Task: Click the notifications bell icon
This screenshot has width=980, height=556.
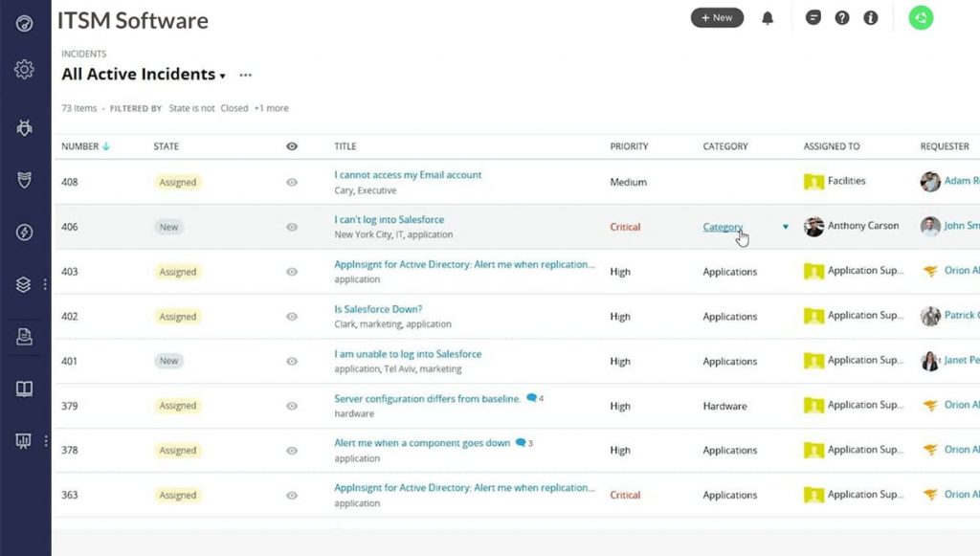Action: (768, 18)
